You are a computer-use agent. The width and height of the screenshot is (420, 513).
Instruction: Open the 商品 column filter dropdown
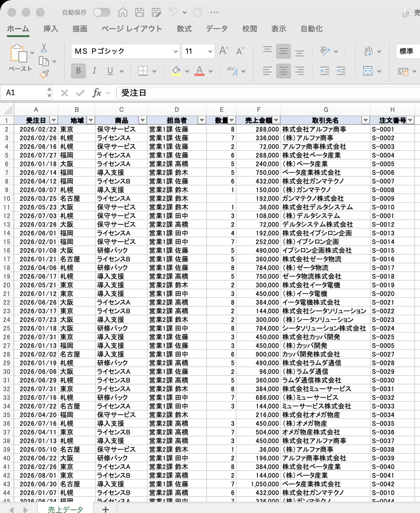(x=143, y=121)
